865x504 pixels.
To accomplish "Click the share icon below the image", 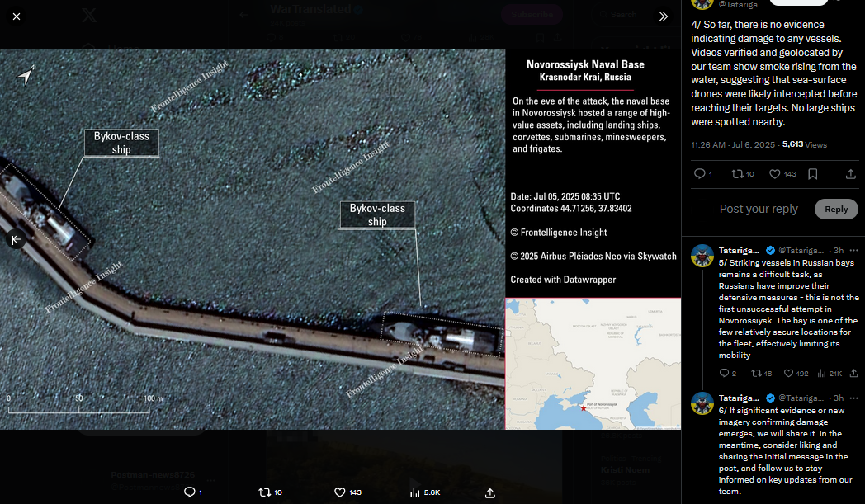I will point(490,492).
